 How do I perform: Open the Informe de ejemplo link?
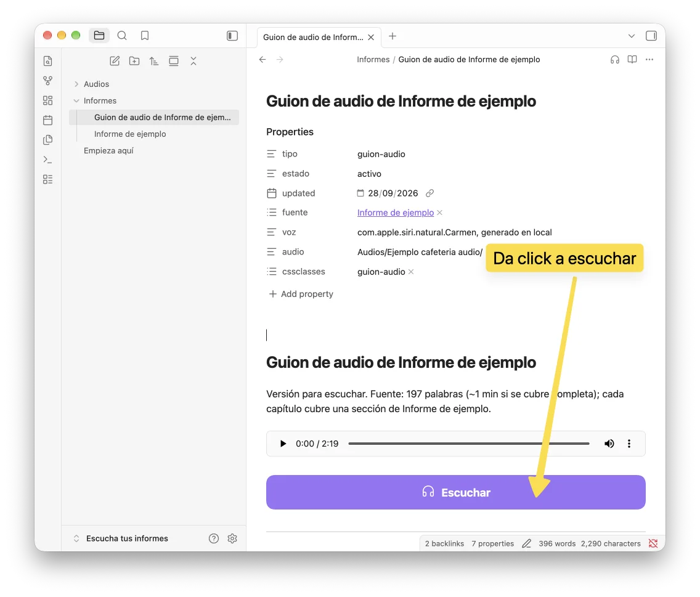(x=396, y=213)
